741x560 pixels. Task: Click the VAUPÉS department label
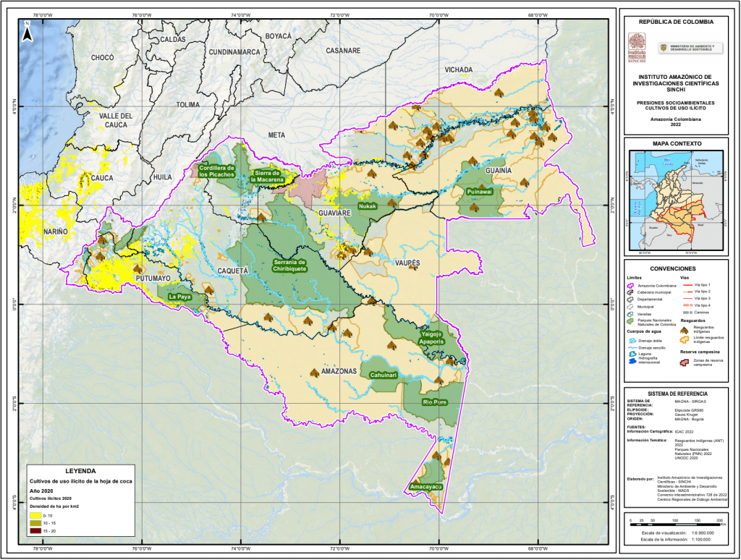coord(408,263)
